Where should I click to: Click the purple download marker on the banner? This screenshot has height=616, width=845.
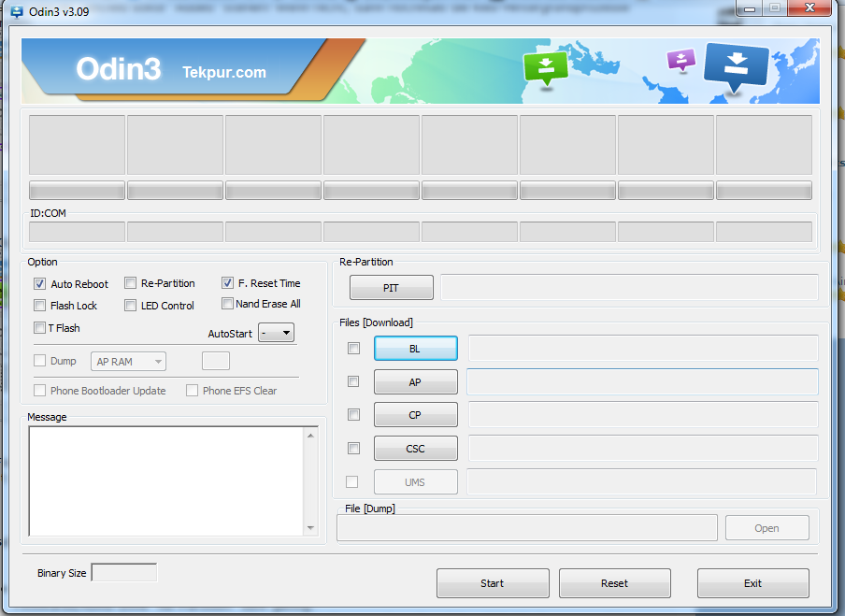coord(681,60)
